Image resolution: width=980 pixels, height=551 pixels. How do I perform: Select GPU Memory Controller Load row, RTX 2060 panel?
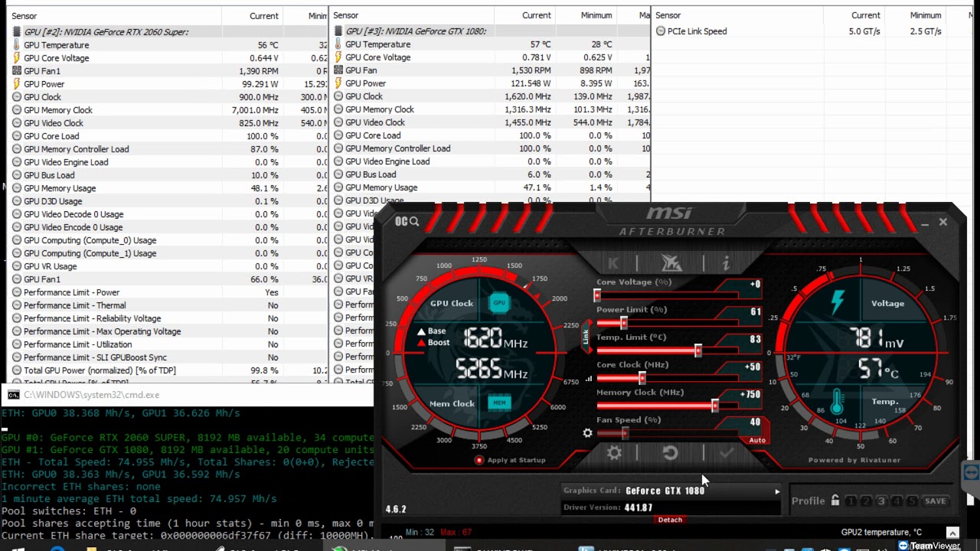[168, 149]
